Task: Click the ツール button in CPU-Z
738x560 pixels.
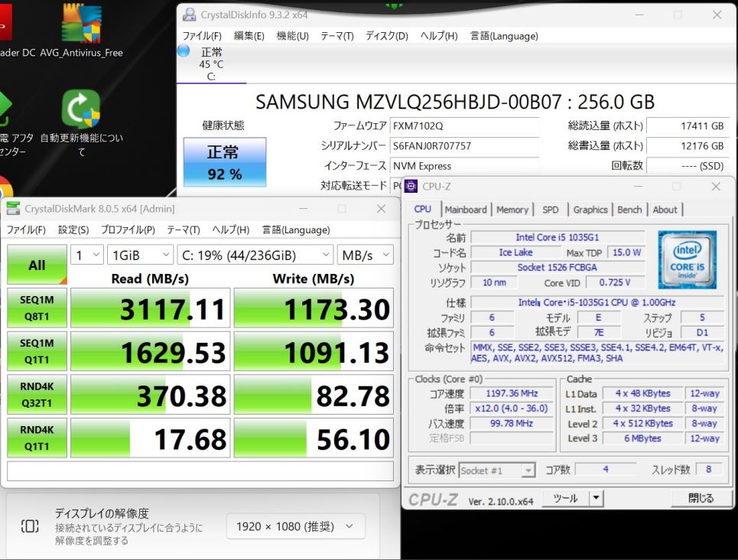Action: (566, 497)
